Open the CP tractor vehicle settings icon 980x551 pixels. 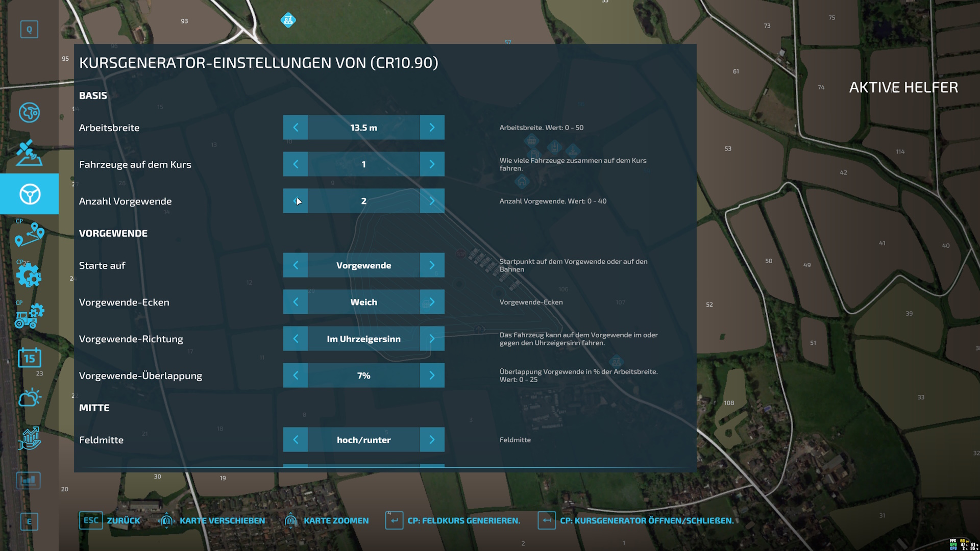click(x=29, y=317)
